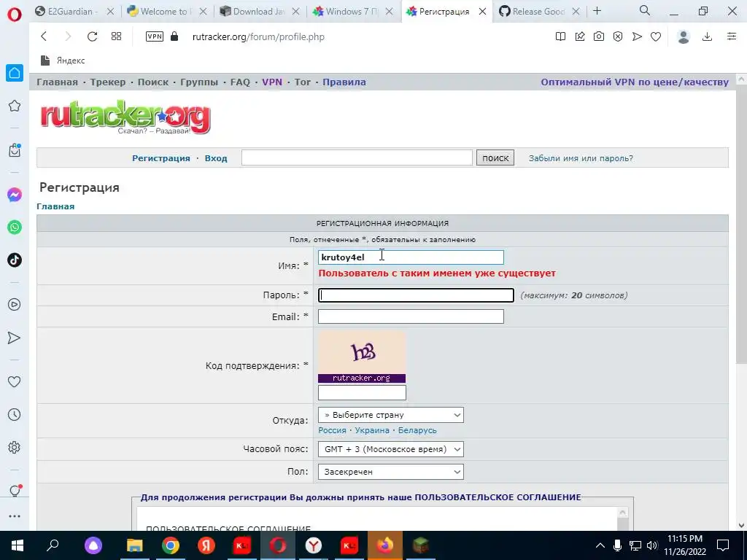Focus the site search text field
The image size is (747, 560).
(357, 157)
